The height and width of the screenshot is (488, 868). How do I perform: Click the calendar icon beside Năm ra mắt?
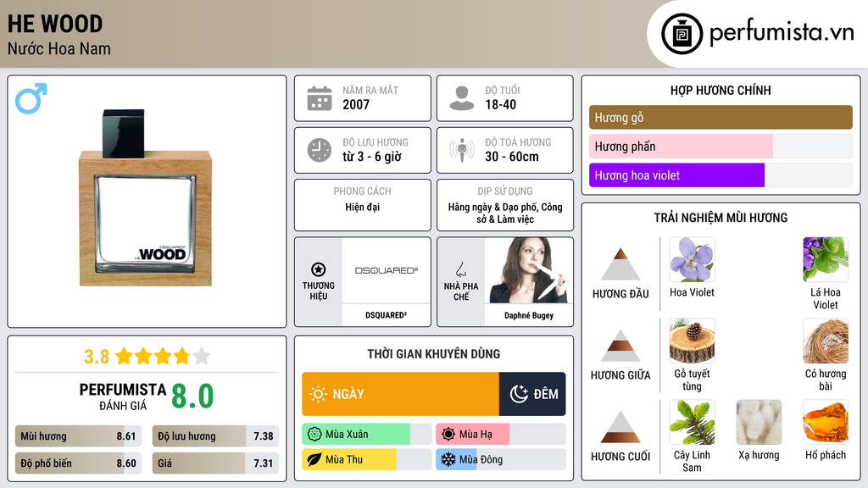[x=320, y=98]
